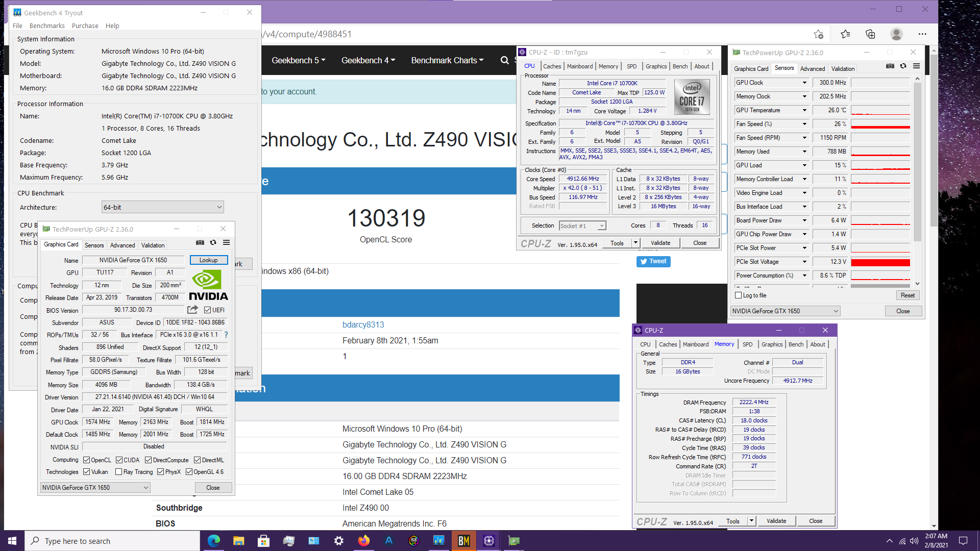Screen dimensions: 980x551
Task: Open Purchase menu in Geekbench 4
Action: click(x=85, y=26)
